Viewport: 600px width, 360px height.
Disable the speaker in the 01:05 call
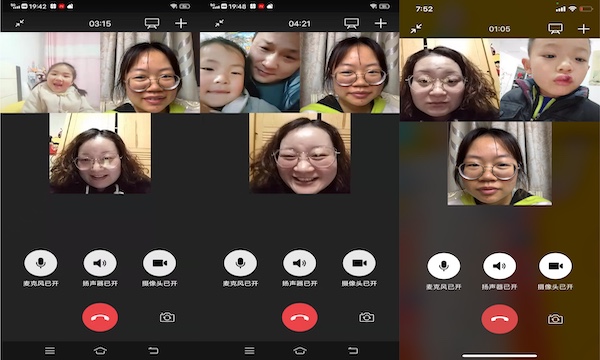499,266
